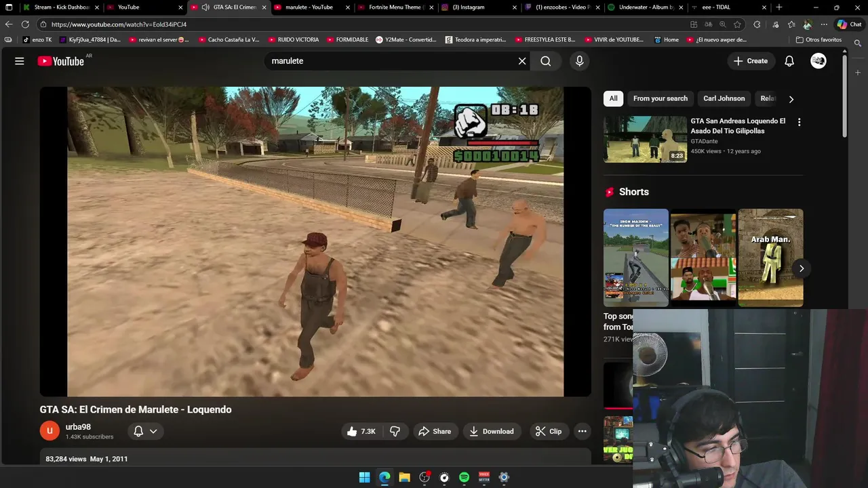Like the video with the thumbs up
Image resolution: width=868 pixels, height=488 pixels.
tap(361, 431)
